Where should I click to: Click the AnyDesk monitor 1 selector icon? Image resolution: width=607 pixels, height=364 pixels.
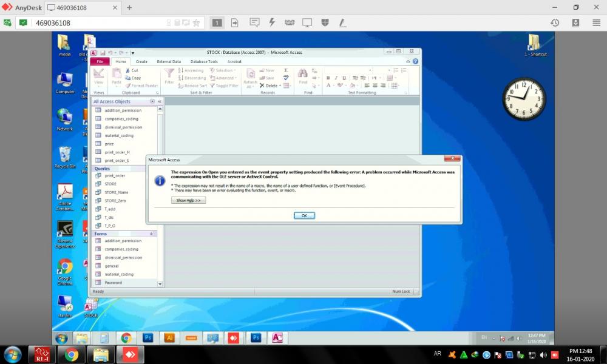[x=217, y=23]
